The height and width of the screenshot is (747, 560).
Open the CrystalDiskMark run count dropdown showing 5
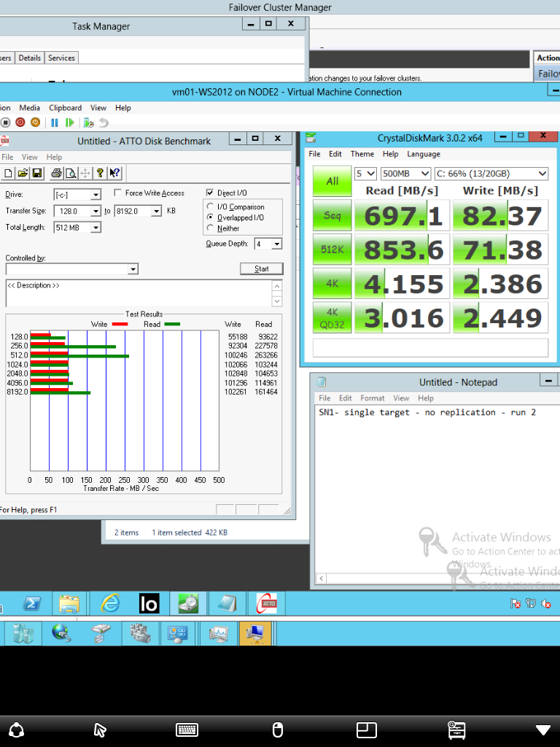click(366, 174)
